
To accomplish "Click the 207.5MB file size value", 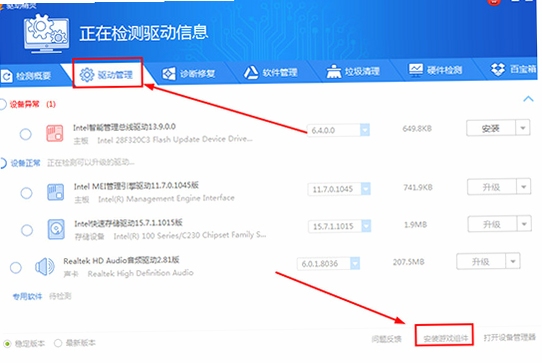I will pos(409,262).
